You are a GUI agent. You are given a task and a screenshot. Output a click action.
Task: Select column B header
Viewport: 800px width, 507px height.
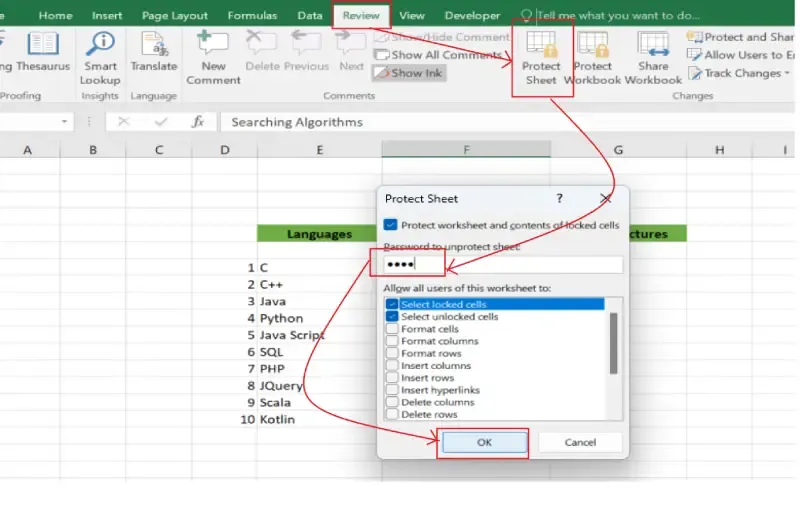[93, 150]
